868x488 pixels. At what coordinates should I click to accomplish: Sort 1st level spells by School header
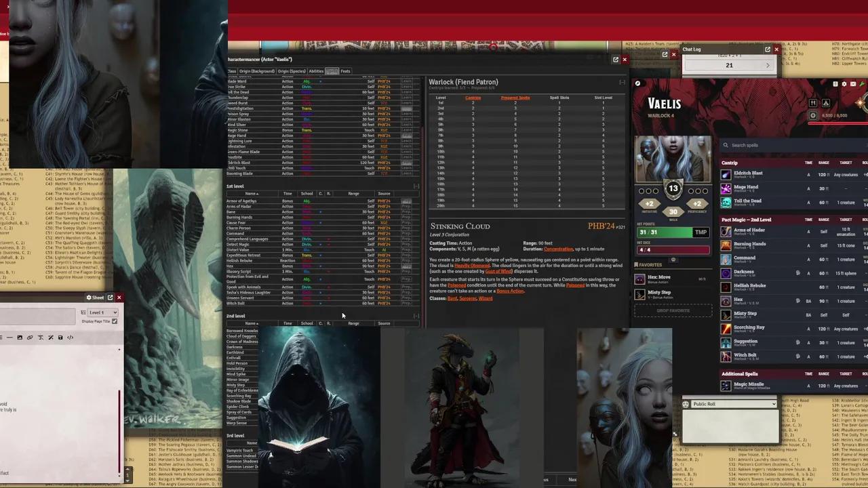(307, 194)
